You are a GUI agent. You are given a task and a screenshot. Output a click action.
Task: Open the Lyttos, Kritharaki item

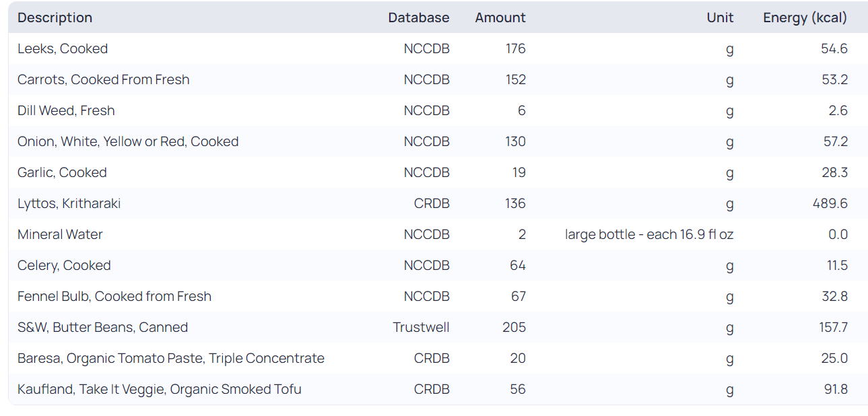[69, 203]
